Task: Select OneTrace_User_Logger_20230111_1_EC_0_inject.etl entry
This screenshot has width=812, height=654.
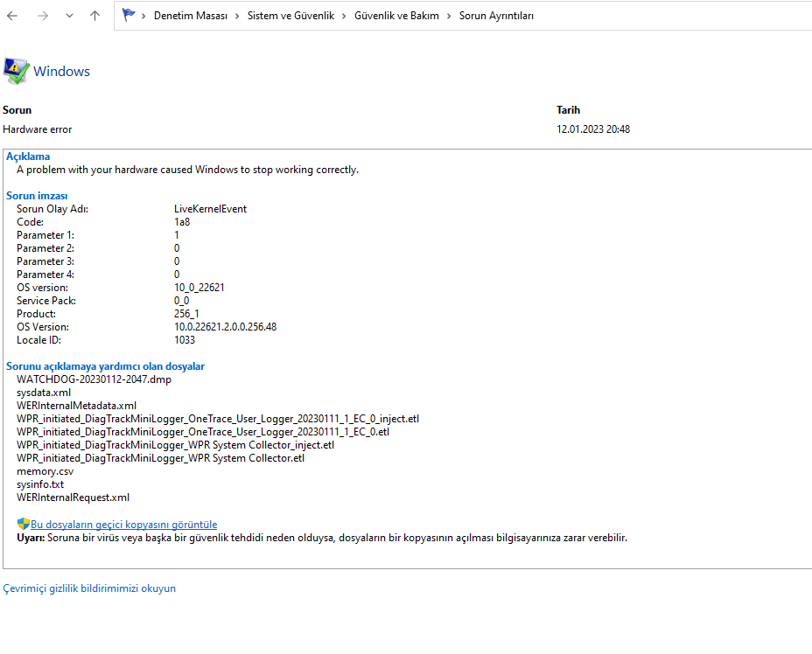Action: click(218, 419)
